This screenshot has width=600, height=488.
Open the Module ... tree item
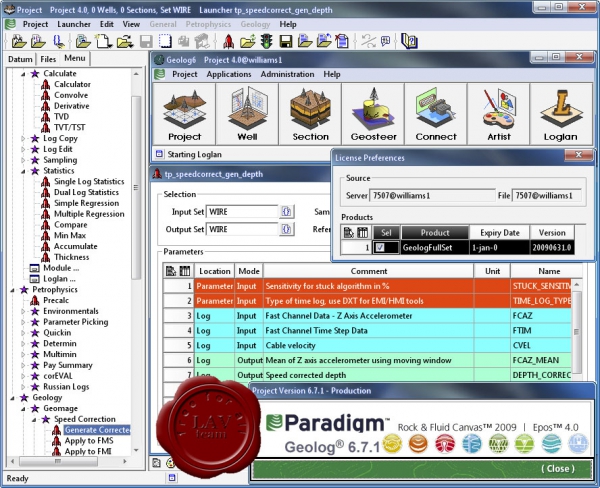click(61, 268)
